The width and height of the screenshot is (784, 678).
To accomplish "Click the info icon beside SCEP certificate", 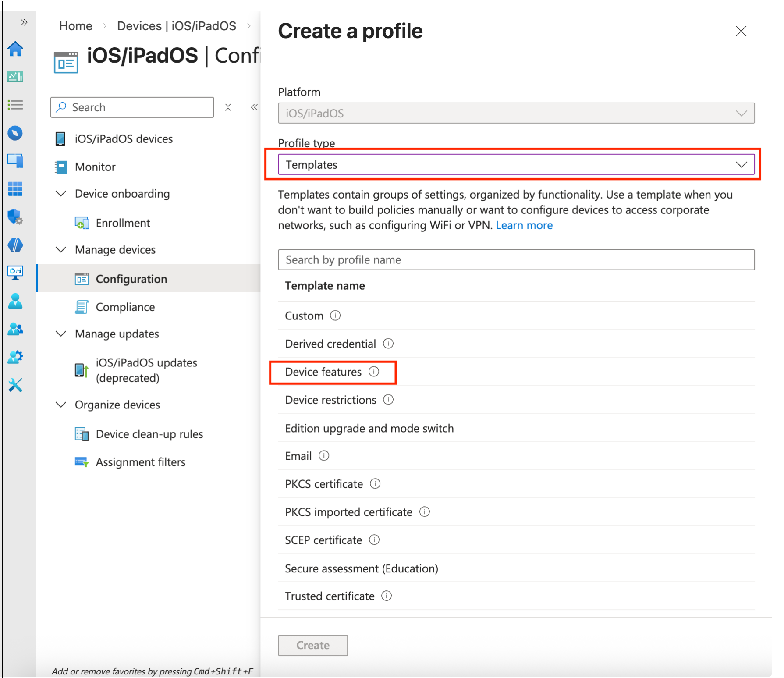I will [375, 540].
